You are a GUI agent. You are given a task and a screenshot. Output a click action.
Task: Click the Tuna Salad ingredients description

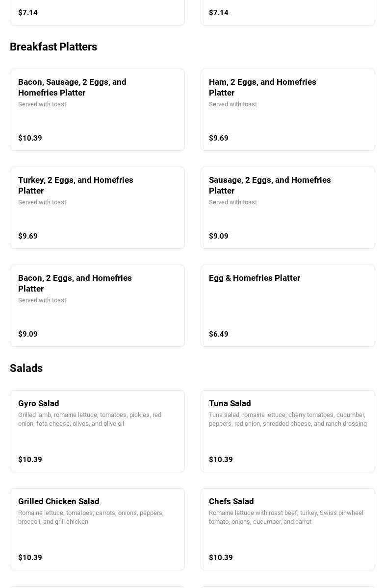coord(287,419)
